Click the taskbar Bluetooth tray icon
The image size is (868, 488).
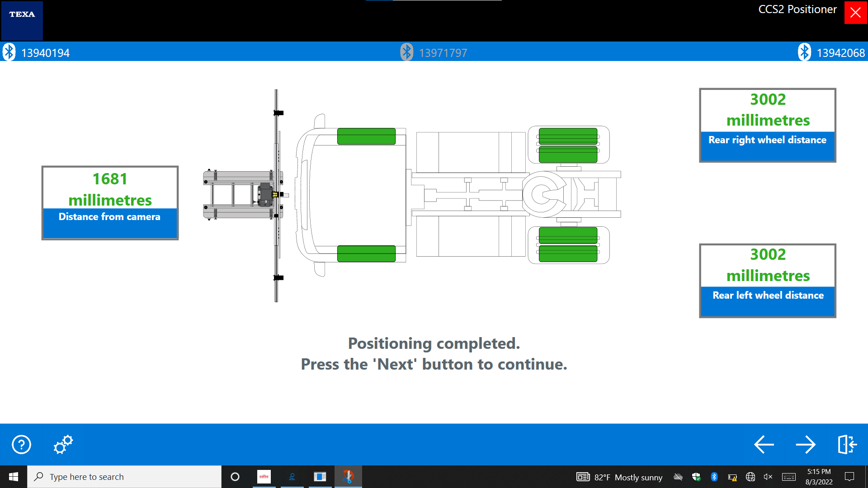(x=714, y=477)
